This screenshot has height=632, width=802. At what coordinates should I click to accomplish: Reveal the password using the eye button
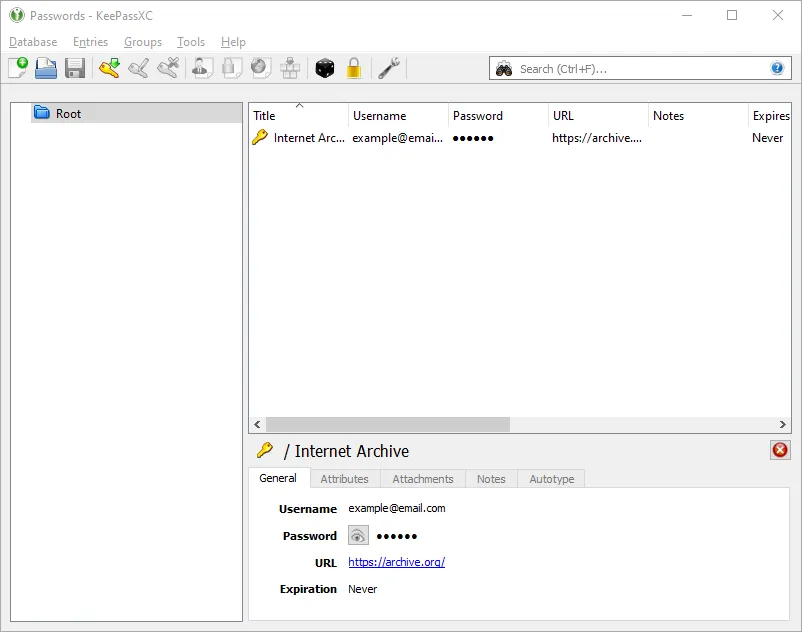point(358,535)
